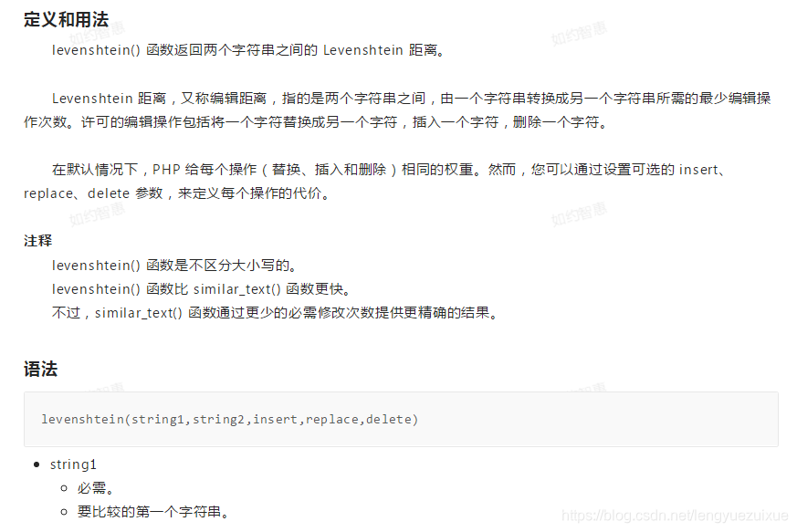Click the text 又称编辑距离 in second paragraph
Image resolution: width=797 pixels, height=532 pixels.
coord(224,98)
